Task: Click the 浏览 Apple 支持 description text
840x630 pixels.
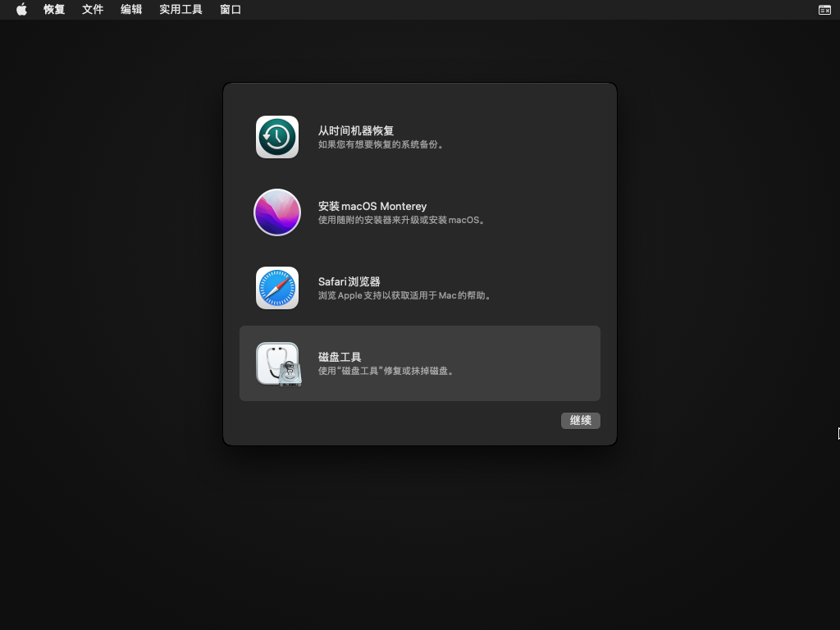Action: coord(406,296)
